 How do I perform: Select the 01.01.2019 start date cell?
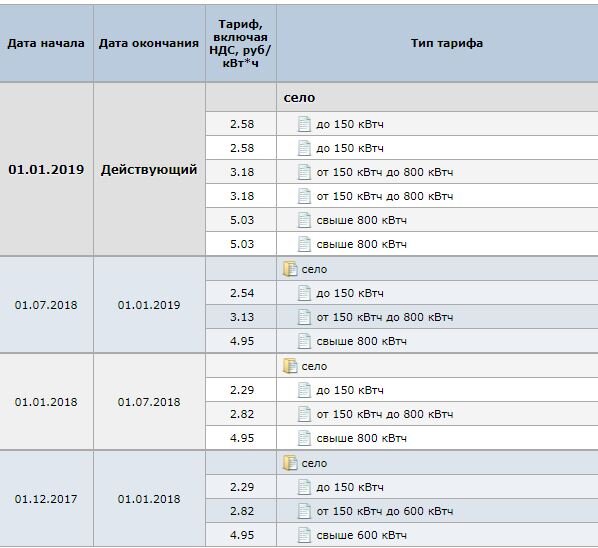[x=46, y=169]
